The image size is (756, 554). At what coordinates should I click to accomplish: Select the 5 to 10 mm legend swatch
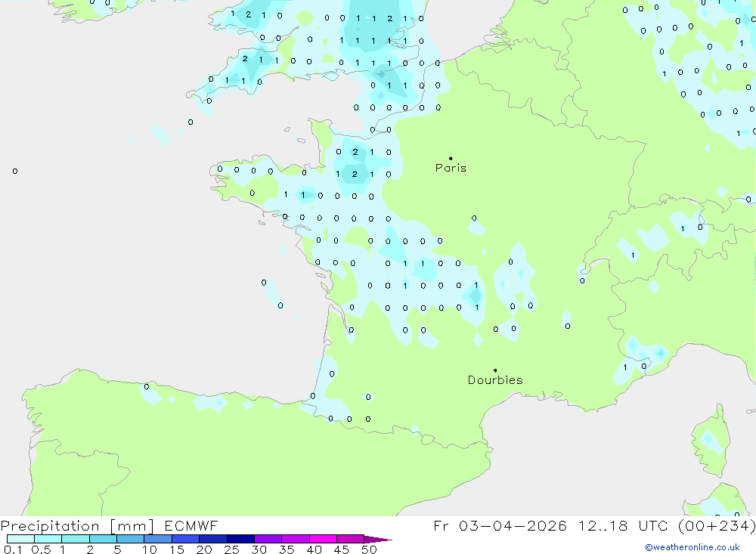(x=130, y=539)
